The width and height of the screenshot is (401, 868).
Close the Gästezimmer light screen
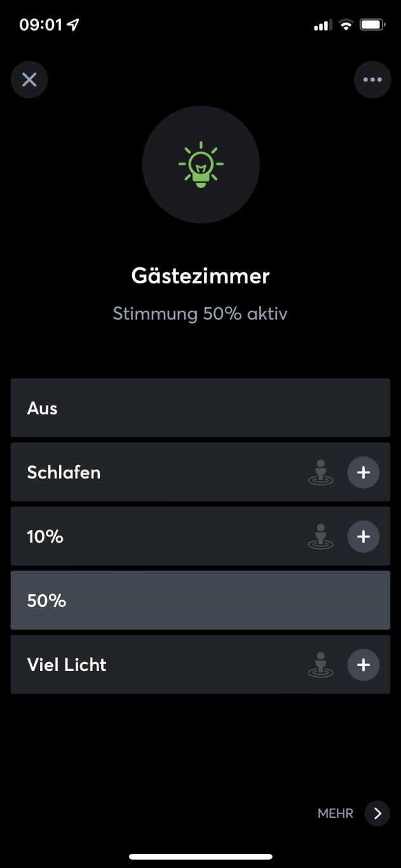(29, 79)
